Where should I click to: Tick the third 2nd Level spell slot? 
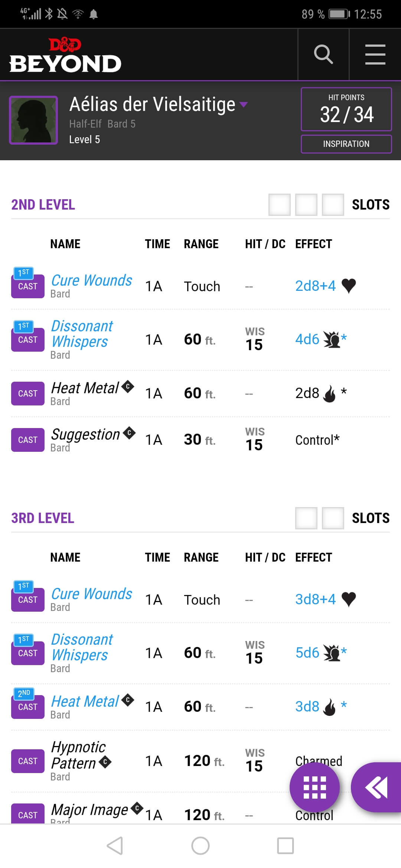[333, 204]
